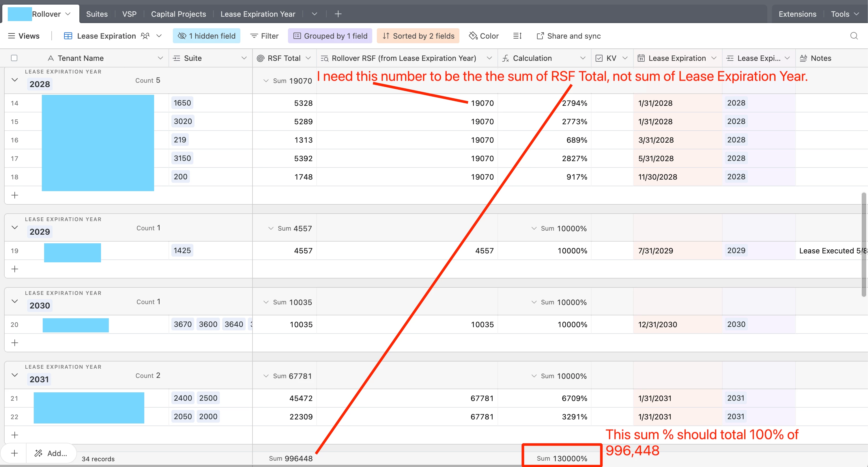Open Views sidebar hamburger icon
This screenshot has height=467, width=868.
(12, 36)
